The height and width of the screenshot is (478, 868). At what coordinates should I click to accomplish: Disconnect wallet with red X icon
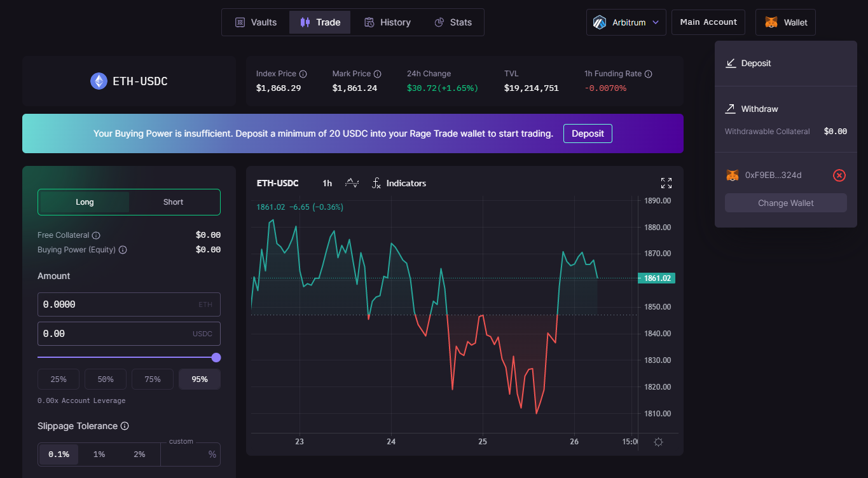click(839, 175)
